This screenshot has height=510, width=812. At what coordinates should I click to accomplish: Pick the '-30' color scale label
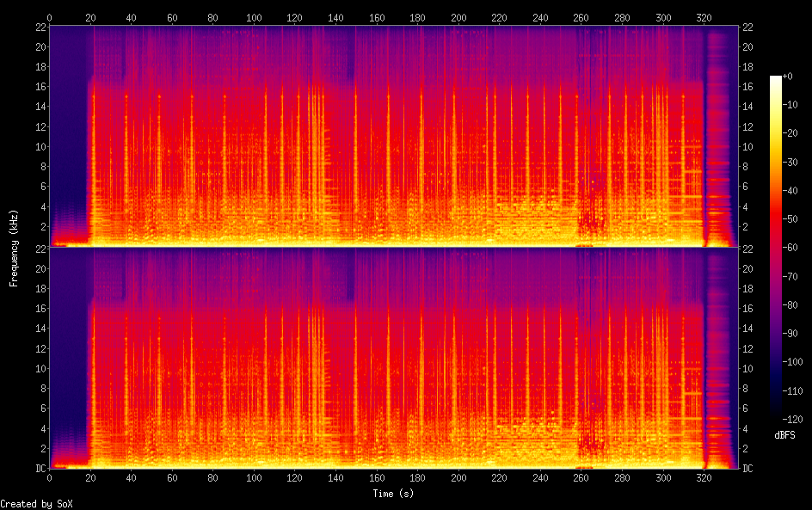coord(790,162)
